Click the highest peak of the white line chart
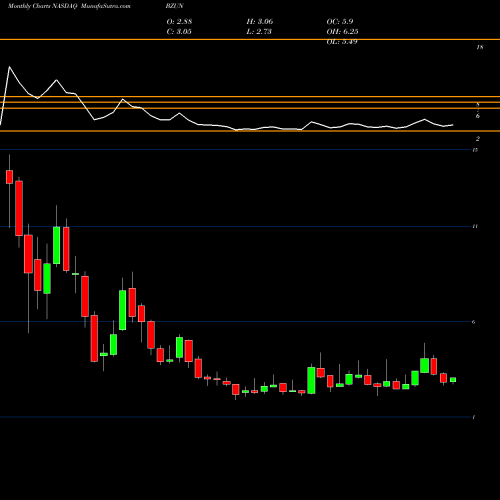 (x=9, y=67)
